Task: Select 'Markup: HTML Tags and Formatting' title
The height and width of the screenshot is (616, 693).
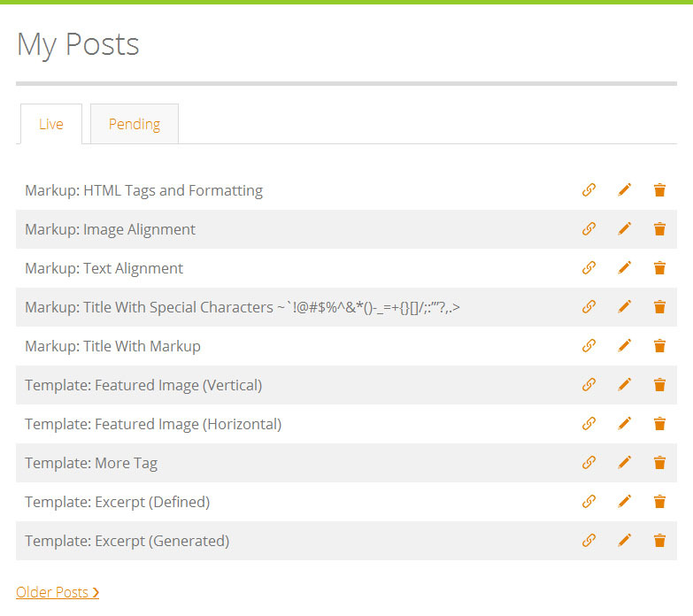Action: point(144,191)
